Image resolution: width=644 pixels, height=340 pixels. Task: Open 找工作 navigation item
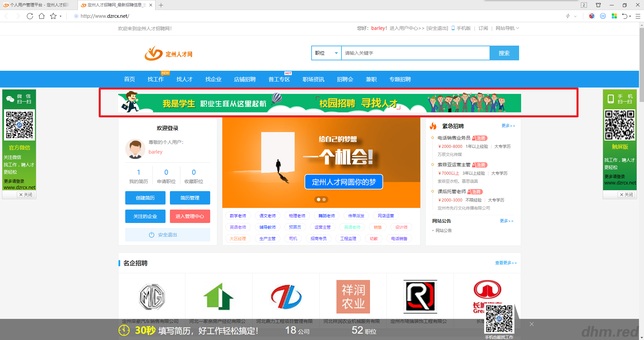click(155, 79)
